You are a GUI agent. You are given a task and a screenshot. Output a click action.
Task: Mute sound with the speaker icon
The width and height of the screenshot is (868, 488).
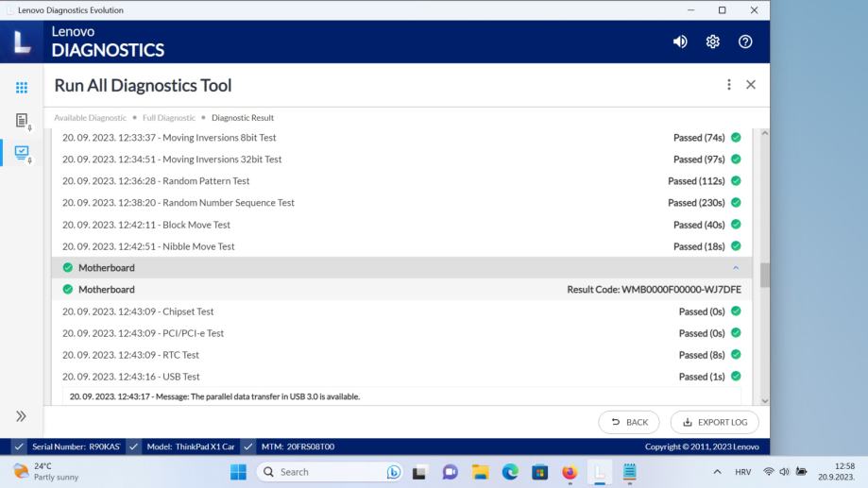(680, 42)
